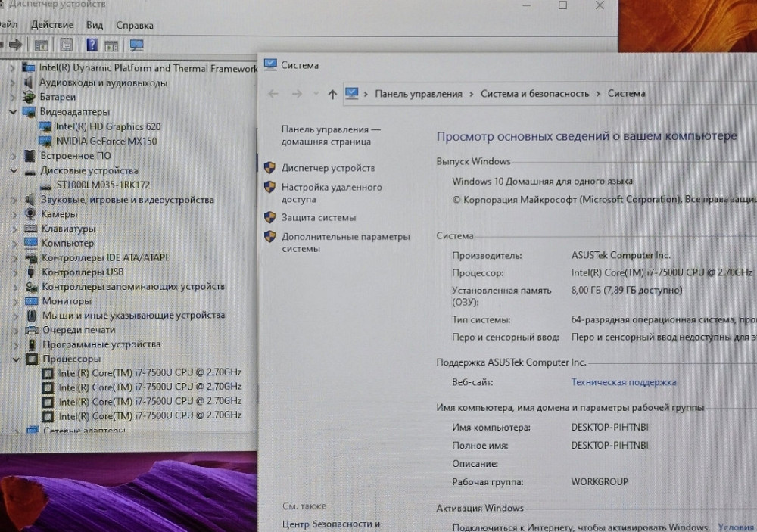Click Система и безопасность in the breadcrumb
This screenshot has height=532, width=757.
coord(535,94)
